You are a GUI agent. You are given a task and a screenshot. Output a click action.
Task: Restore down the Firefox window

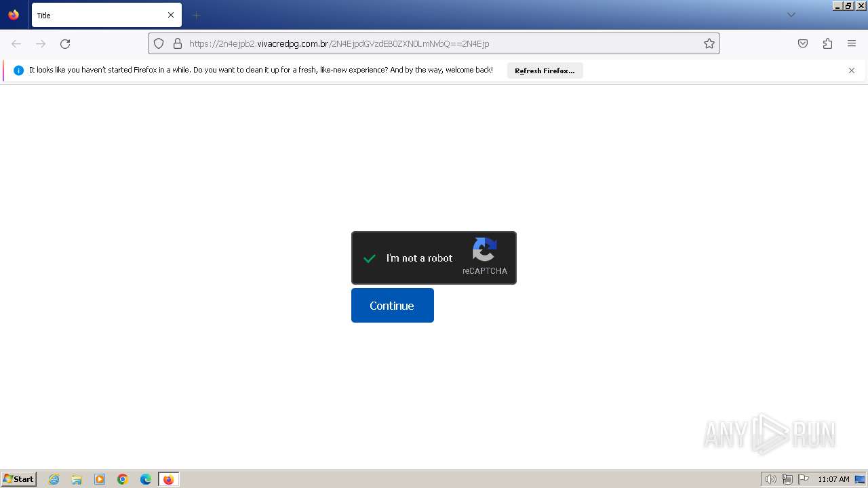848,5
